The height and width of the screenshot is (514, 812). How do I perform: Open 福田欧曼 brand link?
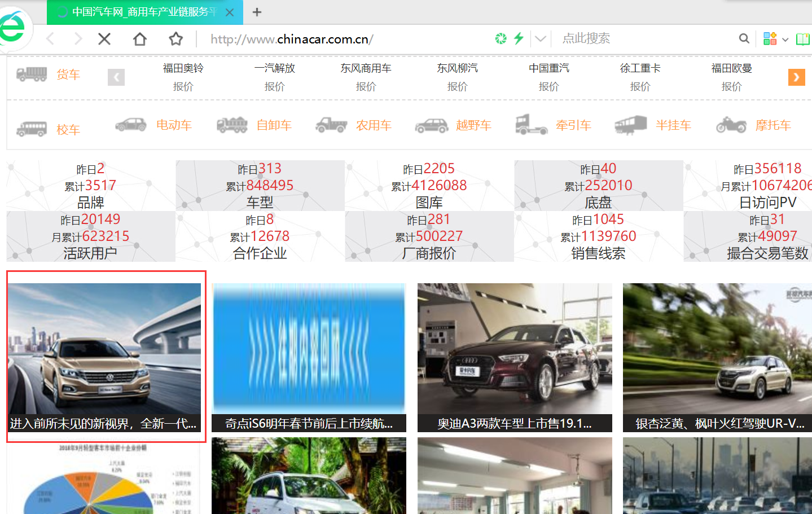[731, 68]
